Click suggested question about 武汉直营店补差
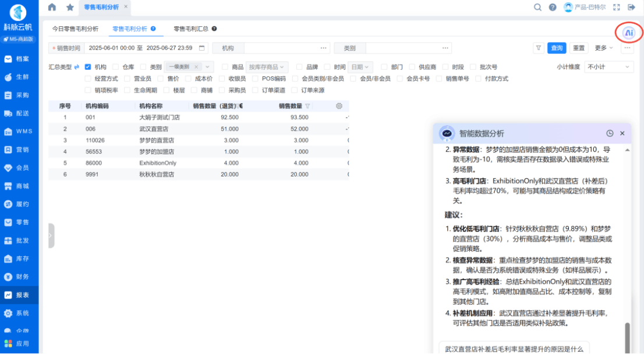 (514, 349)
